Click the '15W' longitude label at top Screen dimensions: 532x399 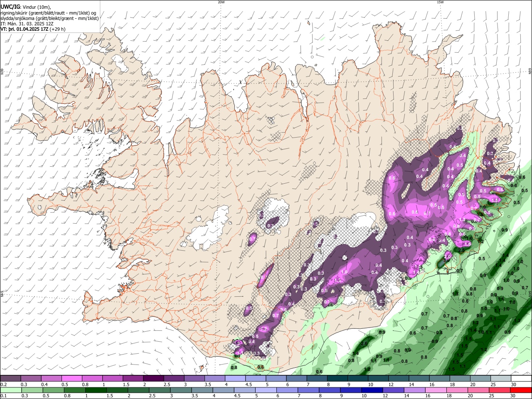(x=440, y=2)
